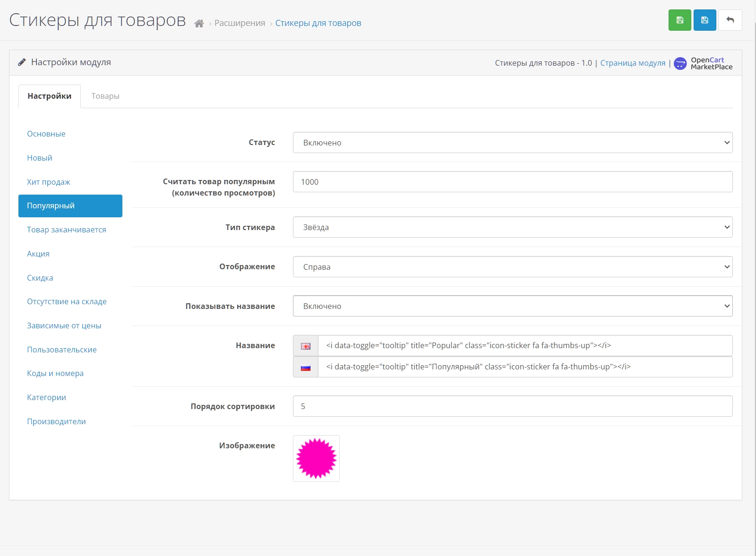The image size is (756, 556).
Task: Click the Порядок сортировки input field
Action: point(513,406)
